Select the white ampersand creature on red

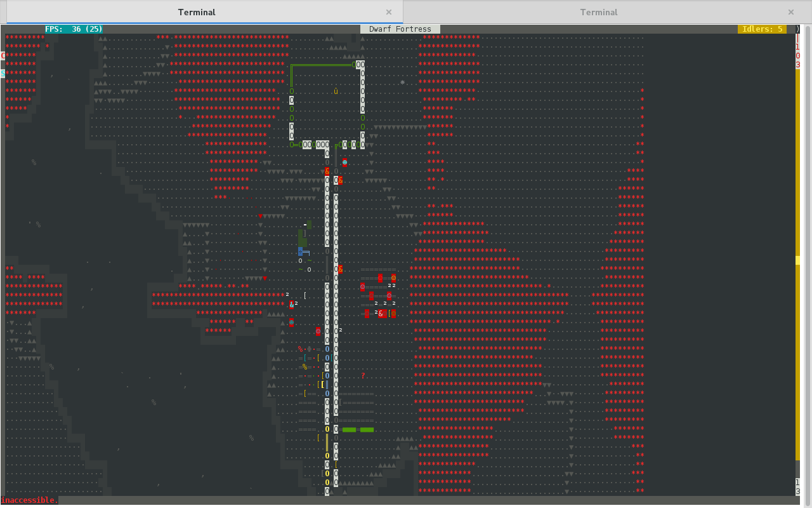tap(381, 314)
